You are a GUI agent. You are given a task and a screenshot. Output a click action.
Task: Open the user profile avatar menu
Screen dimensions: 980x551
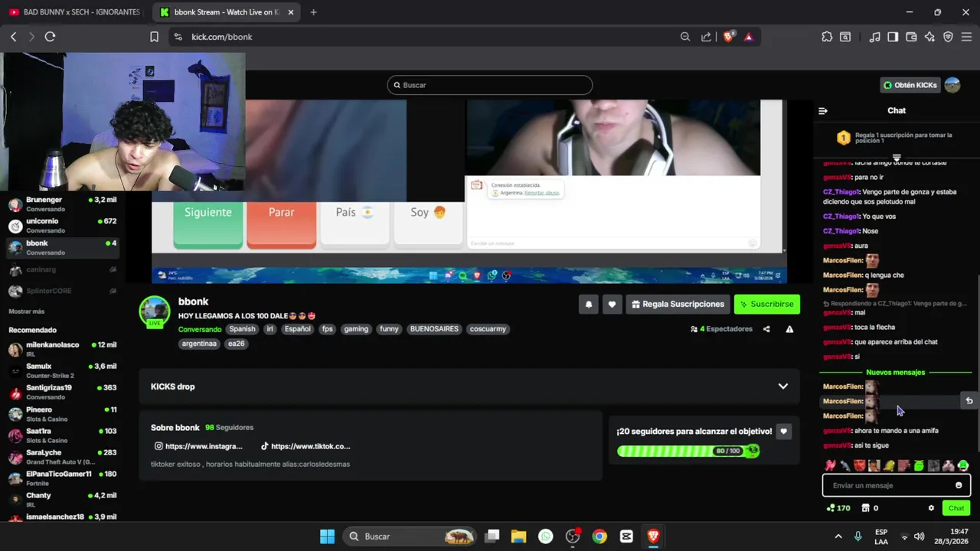coord(952,85)
